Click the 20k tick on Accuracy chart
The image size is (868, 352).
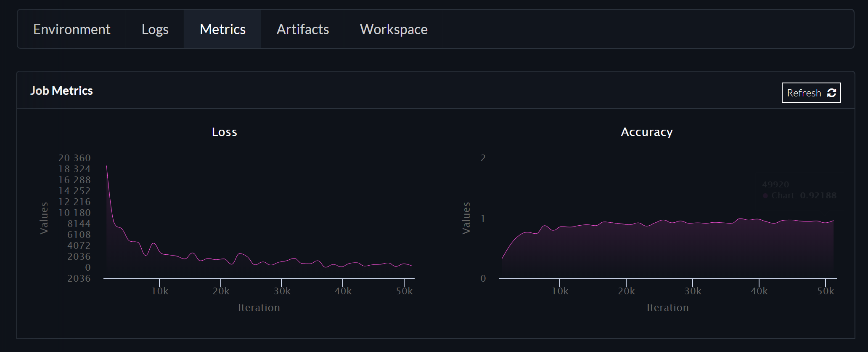[626, 291]
